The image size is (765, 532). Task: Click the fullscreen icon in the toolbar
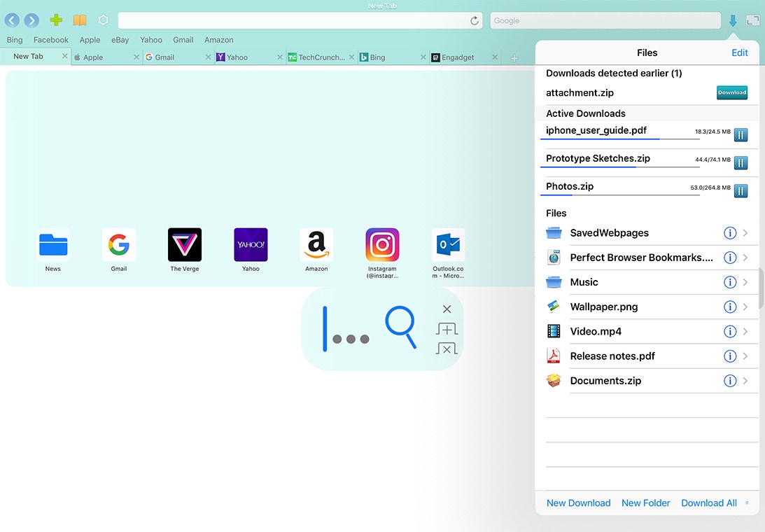(x=753, y=20)
